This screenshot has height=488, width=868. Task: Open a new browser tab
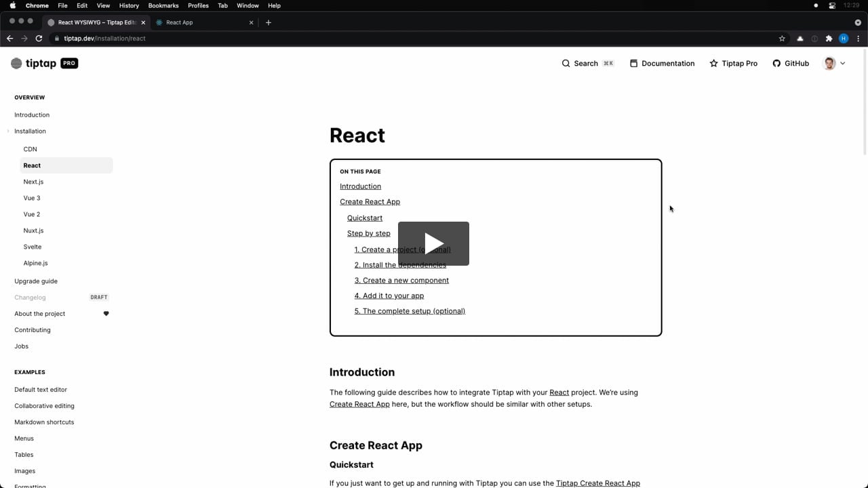click(269, 22)
